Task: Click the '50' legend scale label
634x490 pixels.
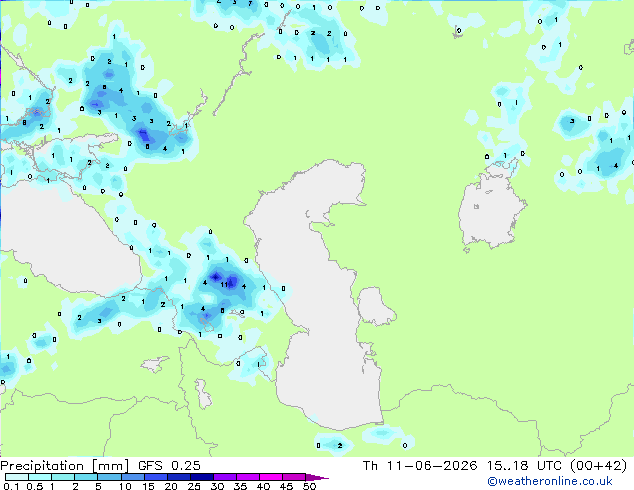Action: click(x=309, y=486)
